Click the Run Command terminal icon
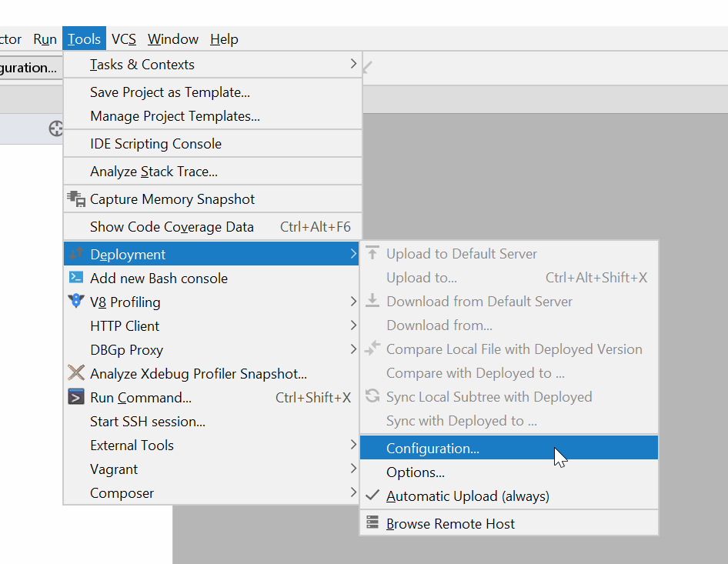Screen dimensions: 728x564 pyautogui.click(x=76, y=397)
